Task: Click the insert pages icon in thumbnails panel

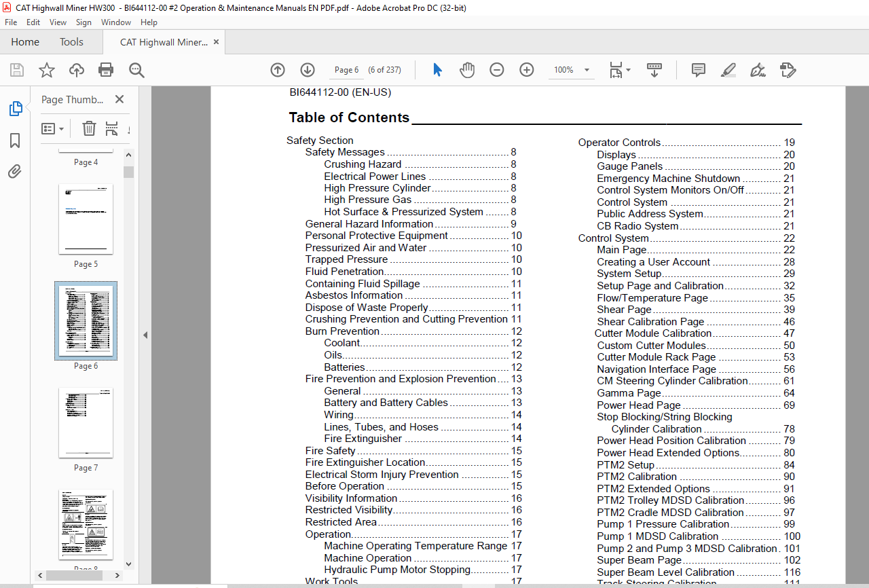Action: tap(111, 128)
